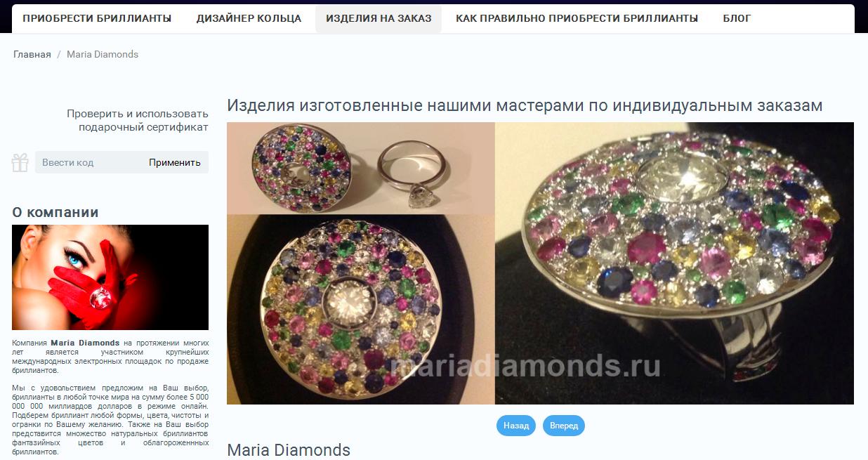
Task: Click the bottom-left round gemstone ring photo
Action: click(x=361, y=309)
